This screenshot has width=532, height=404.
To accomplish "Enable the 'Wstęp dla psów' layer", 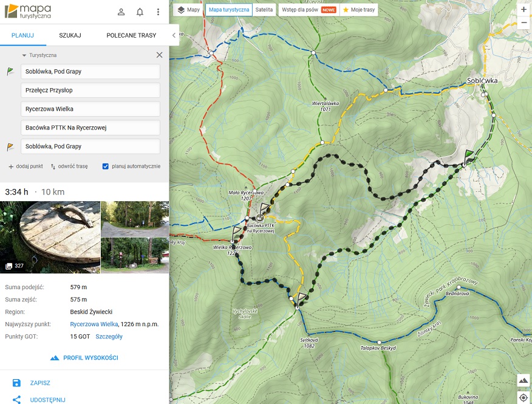I will tap(309, 10).
